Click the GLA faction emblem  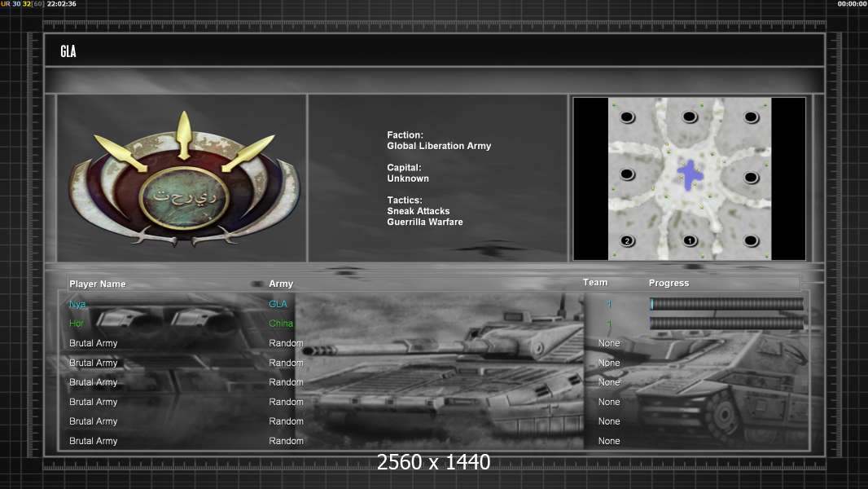point(183,178)
